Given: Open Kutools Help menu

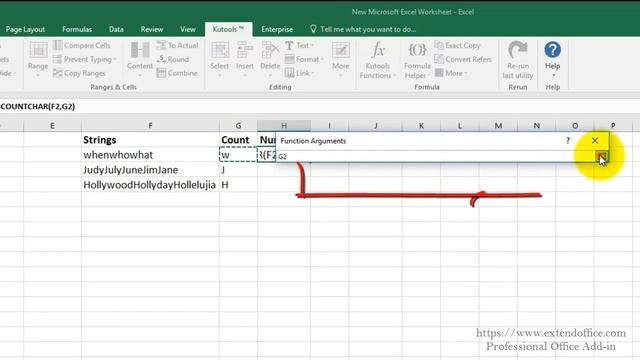Looking at the screenshot, I should click(x=553, y=59).
